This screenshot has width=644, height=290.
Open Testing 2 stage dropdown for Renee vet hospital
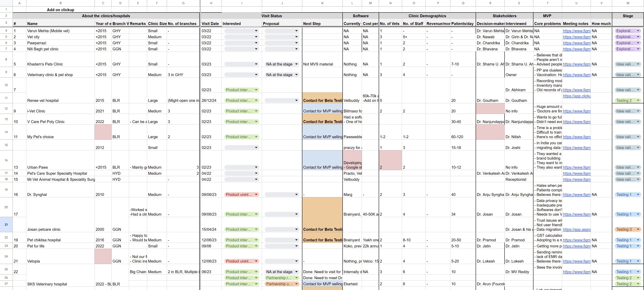tap(638, 100)
